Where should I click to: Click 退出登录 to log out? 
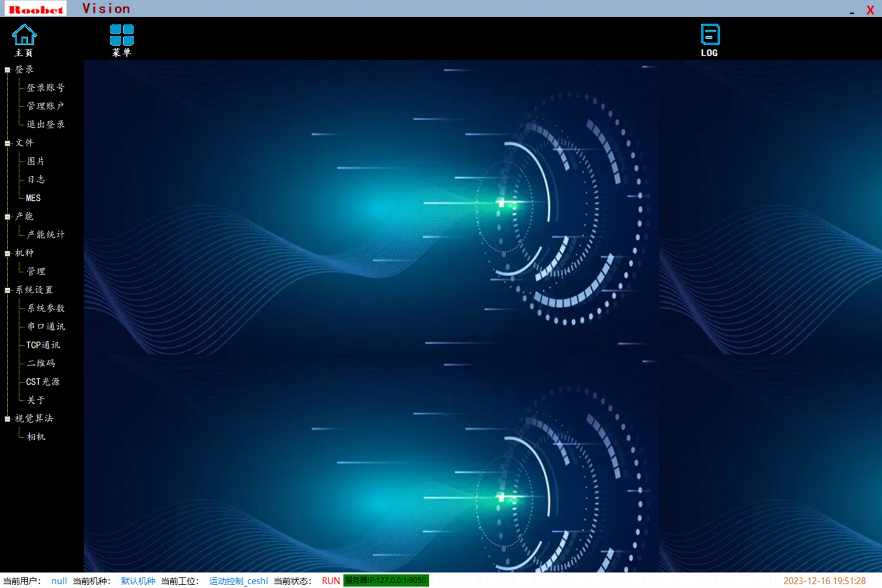coord(46,124)
